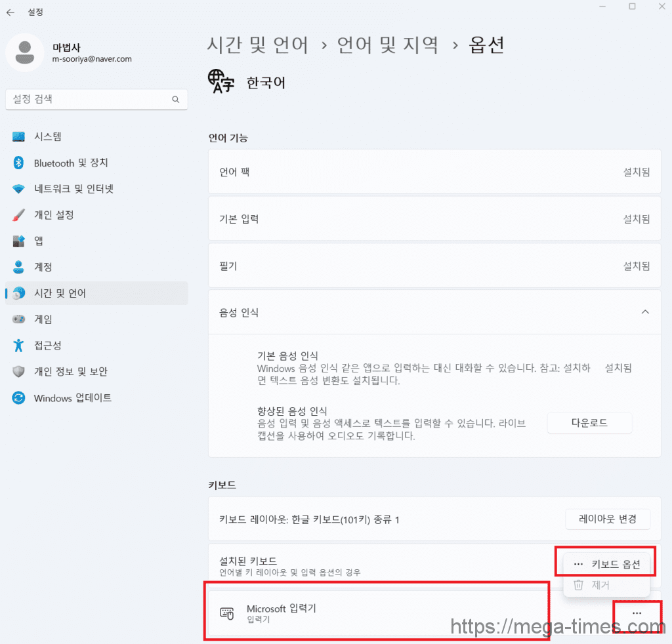672x644 pixels.
Task: Go to 언어 및 지역 breadcrumb
Action: tap(387, 45)
